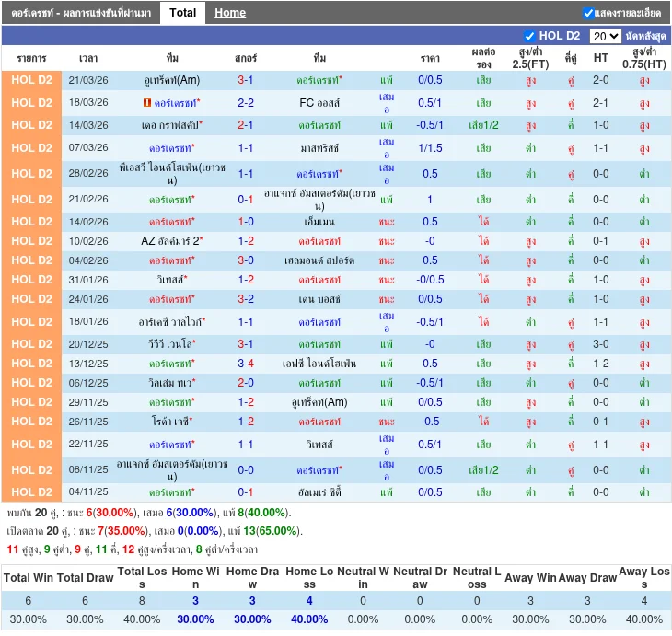672x636 pixels.
Task: Open the 20 recent matches dropdown
Action: 605,36
